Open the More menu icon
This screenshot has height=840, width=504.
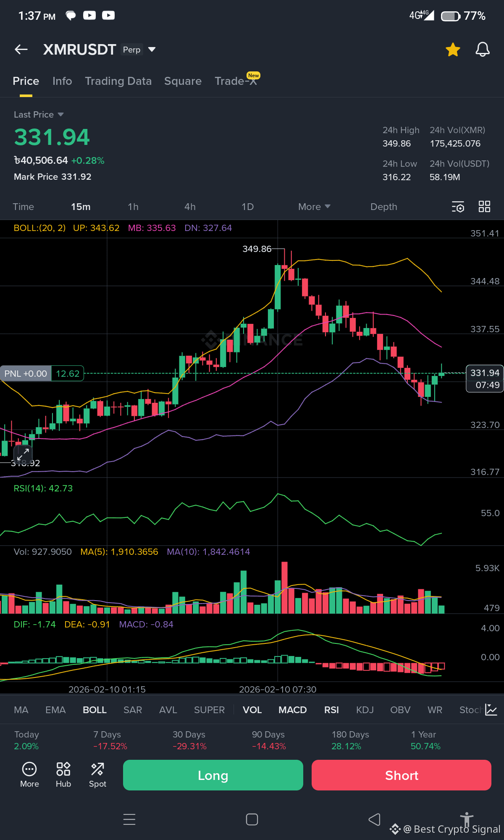pyautogui.click(x=29, y=775)
